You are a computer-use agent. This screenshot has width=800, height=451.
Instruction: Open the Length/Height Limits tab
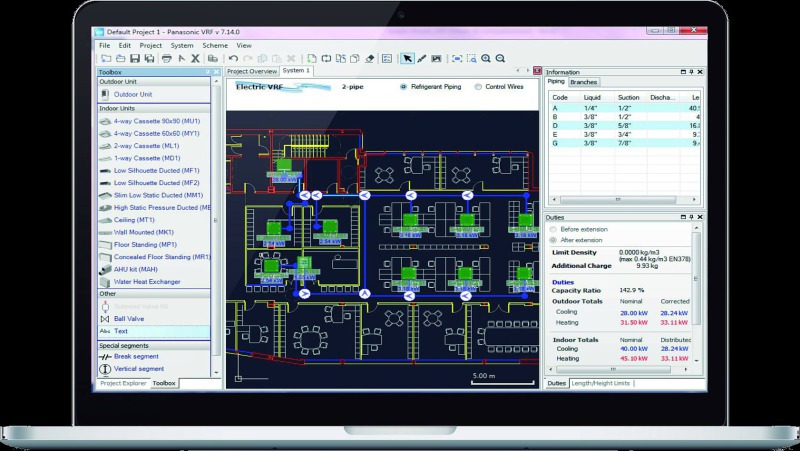point(601,383)
